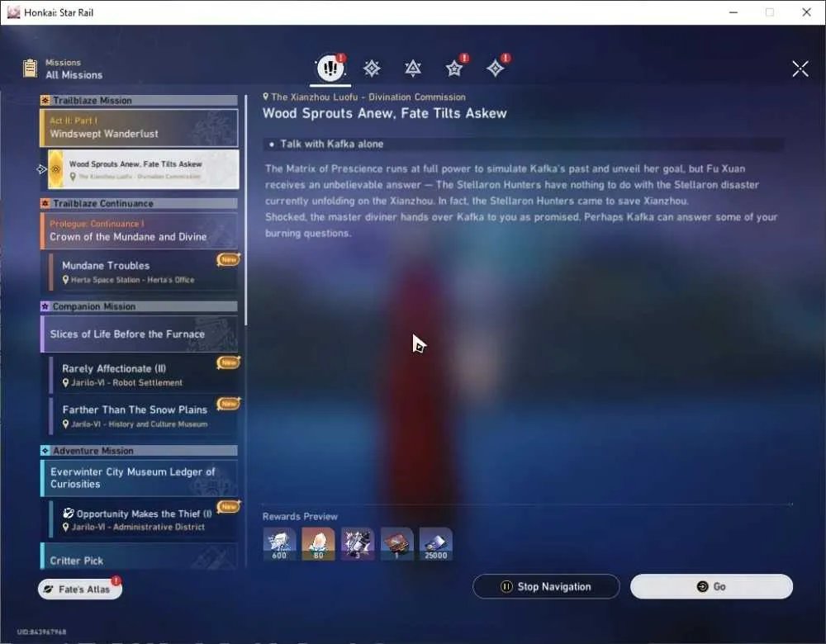826x644 pixels.
Task: Click the Honkai: Star Rail title bar icon
Action: point(13,12)
